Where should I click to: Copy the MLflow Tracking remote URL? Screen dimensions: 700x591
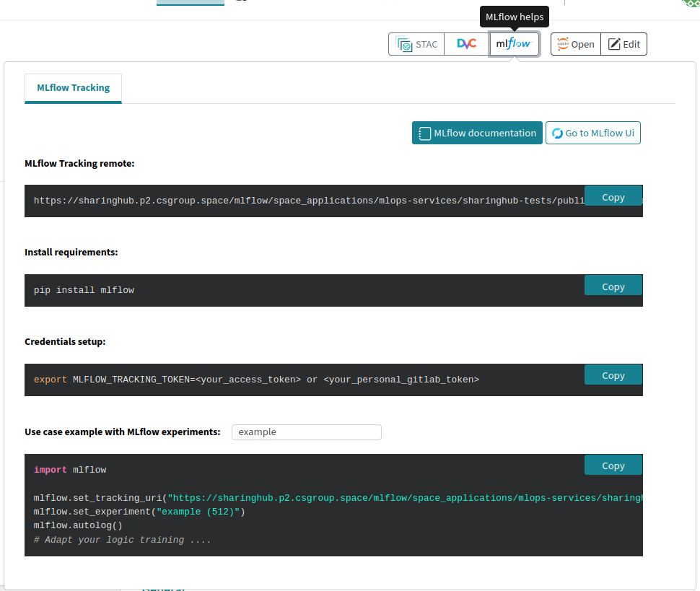[613, 197]
